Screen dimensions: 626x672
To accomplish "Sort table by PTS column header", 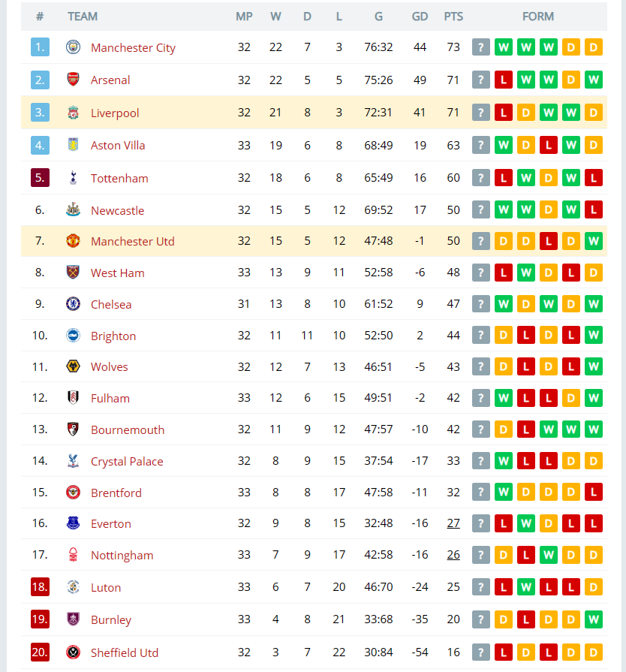I will tap(453, 17).
